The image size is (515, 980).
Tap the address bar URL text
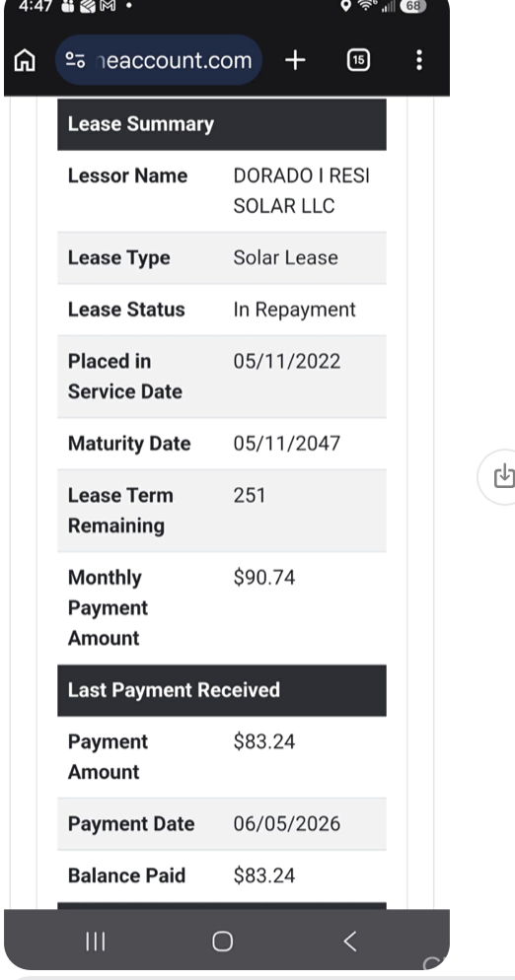[x=174, y=60]
